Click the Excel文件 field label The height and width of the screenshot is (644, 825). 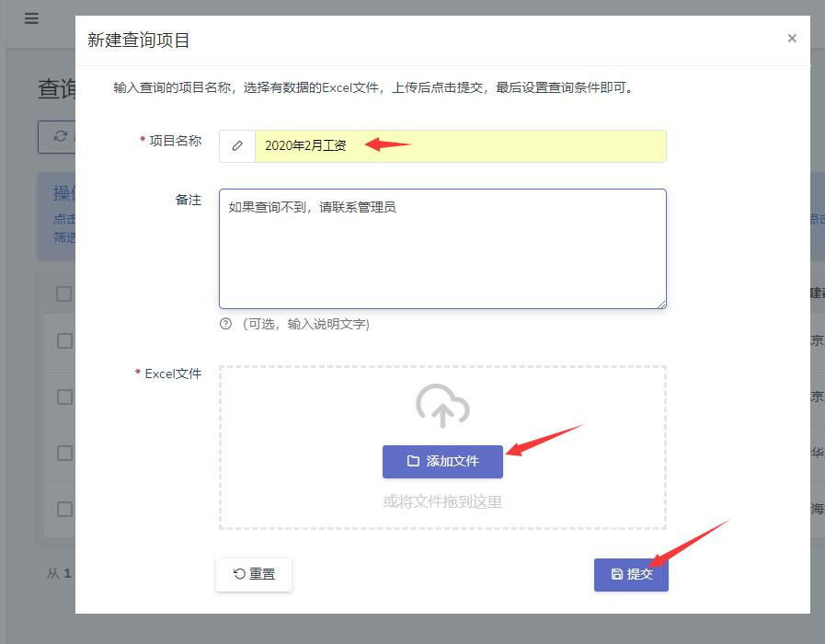click(173, 374)
